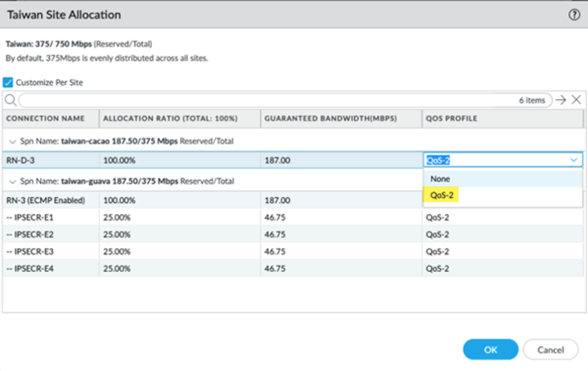The height and width of the screenshot is (371, 588).
Task: Open the QoS Profile dropdown arrow for RN-D-3
Action: 573,160
